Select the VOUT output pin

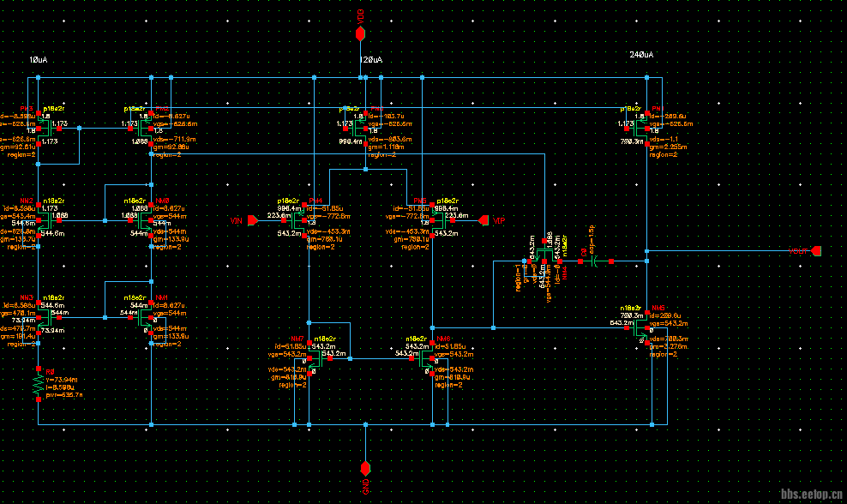tap(816, 251)
